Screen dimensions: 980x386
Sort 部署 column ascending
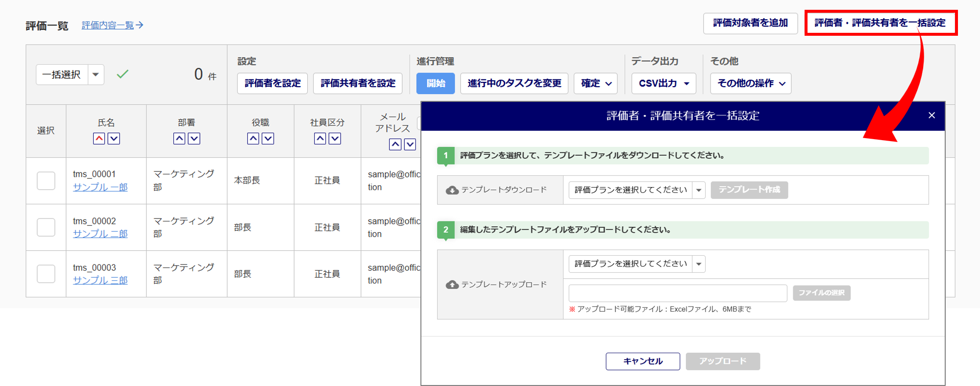click(x=179, y=139)
